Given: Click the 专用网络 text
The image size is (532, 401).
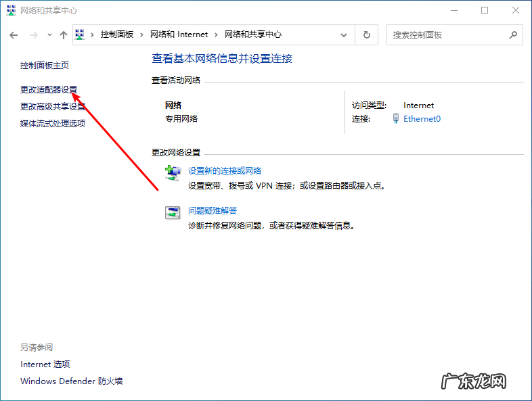Looking at the screenshot, I should click(181, 118).
